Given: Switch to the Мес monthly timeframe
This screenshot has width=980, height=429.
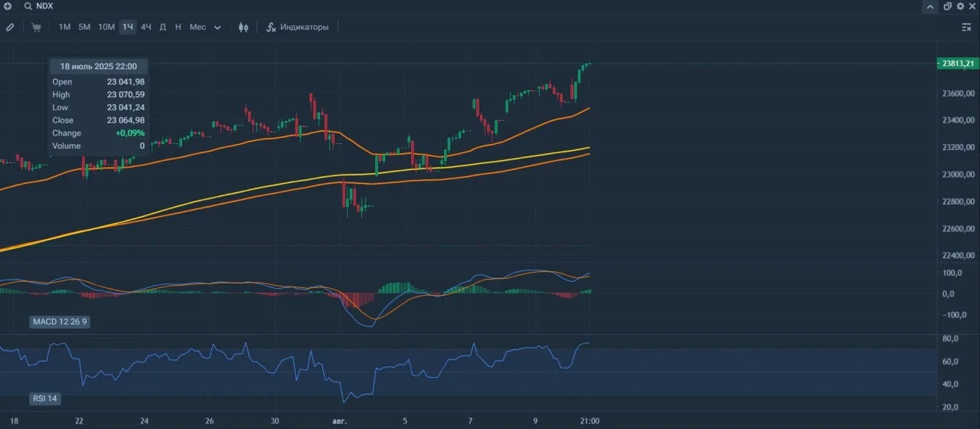Looking at the screenshot, I should click(x=198, y=27).
